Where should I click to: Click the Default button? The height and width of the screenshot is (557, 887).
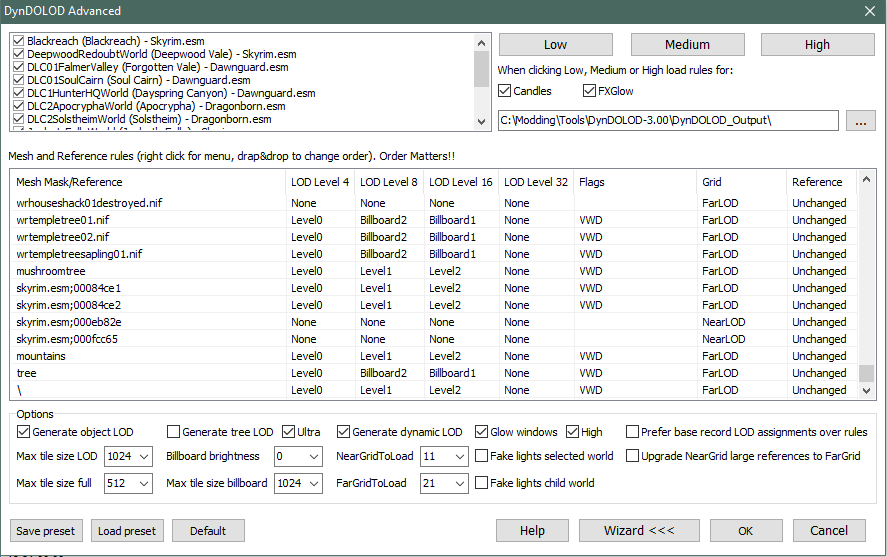(x=208, y=531)
